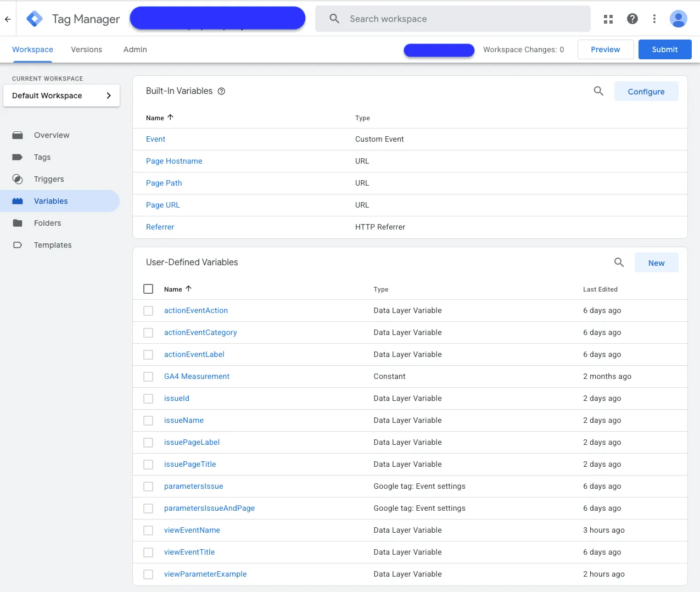The height and width of the screenshot is (592, 700).
Task: Click the Built-In Variables help icon
Action: pyautogui.click(x=222, y=91)
